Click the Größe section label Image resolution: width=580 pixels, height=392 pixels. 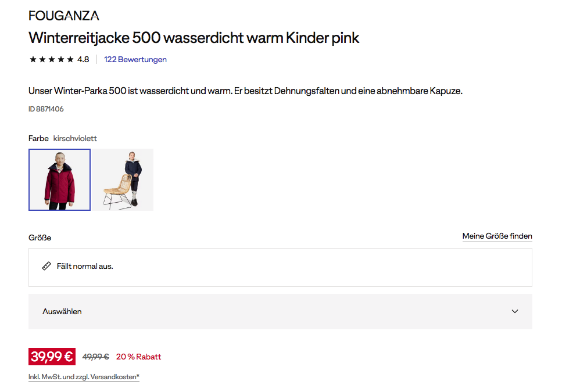(40, 238)
